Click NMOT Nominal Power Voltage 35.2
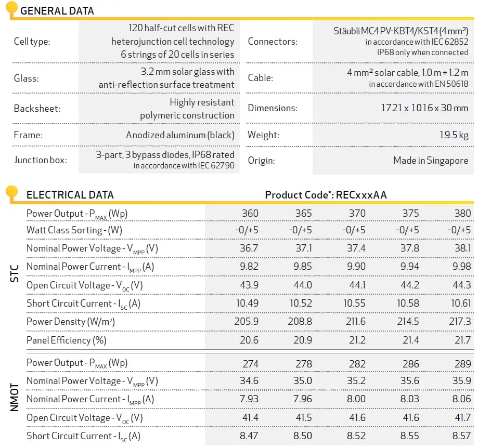Viewport: 478px width, 448px height. [356, 380]
